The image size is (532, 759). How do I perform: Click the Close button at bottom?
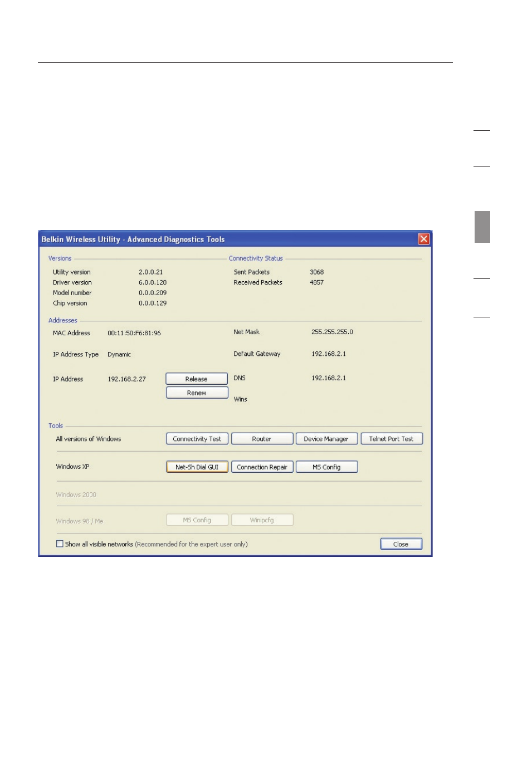point(401,544)
